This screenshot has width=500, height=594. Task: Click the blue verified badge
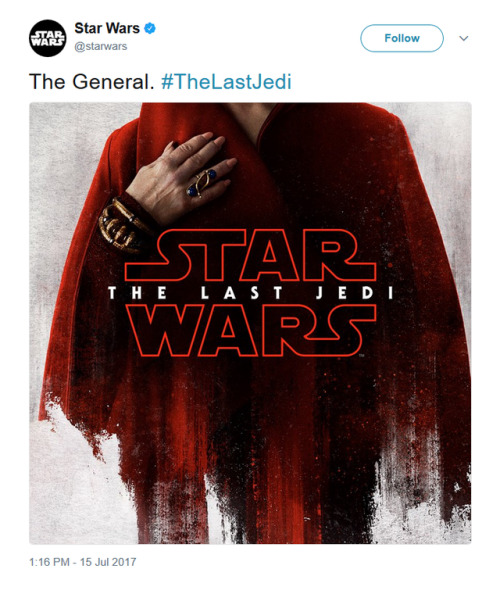pyautogui.click(x=150, y=28)
